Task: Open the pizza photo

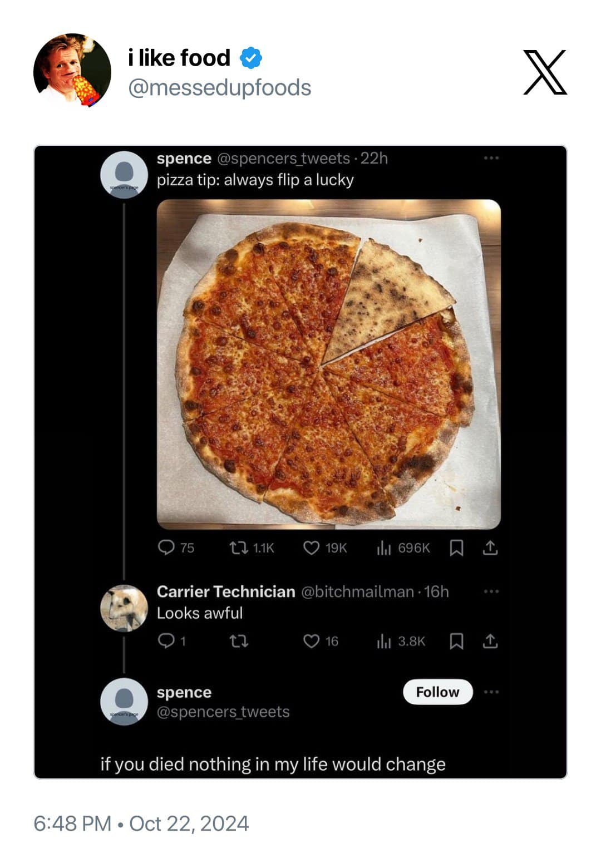Action: pos(328,364)
